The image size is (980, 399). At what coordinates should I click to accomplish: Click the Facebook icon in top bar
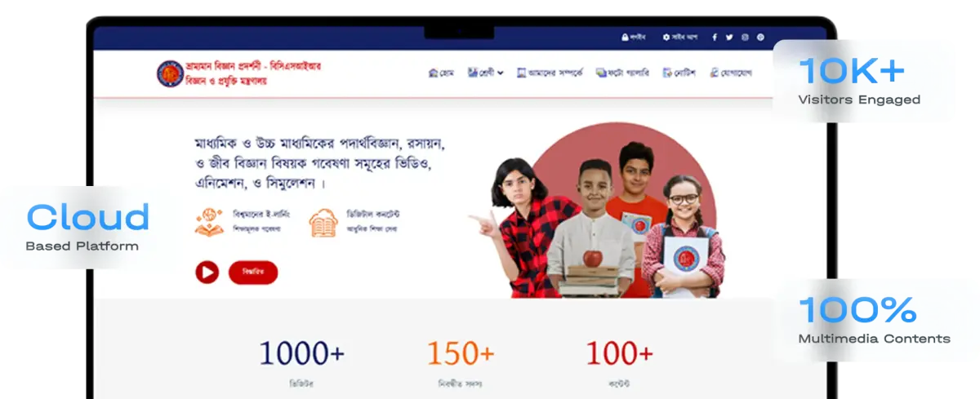pyautogui.click(x=715, y=38)
